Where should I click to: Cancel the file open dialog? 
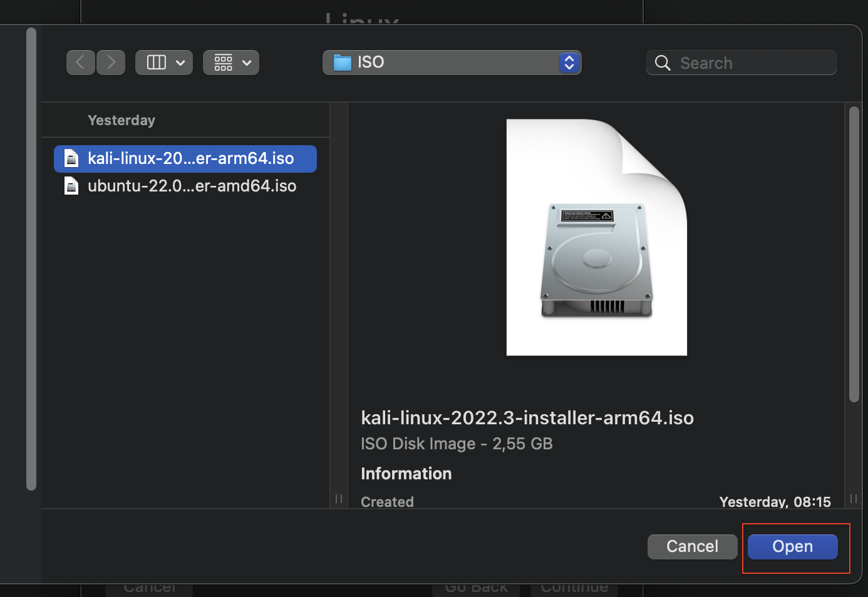[693, 546]
